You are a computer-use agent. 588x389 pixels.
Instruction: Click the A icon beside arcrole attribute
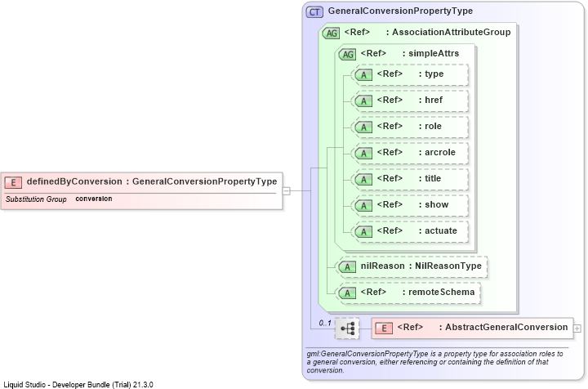coord(363,154)
